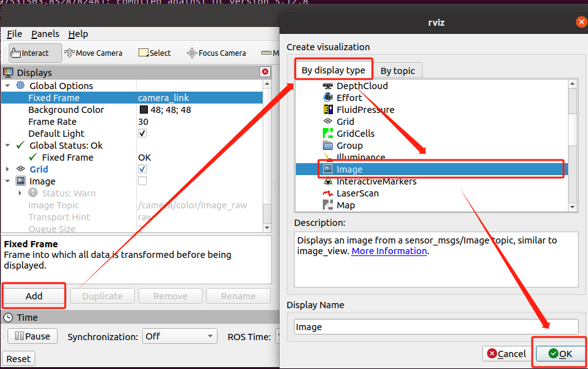588x369 pixels.
Task: Collapse the Image display properties
Action: (x=8, y=181)
